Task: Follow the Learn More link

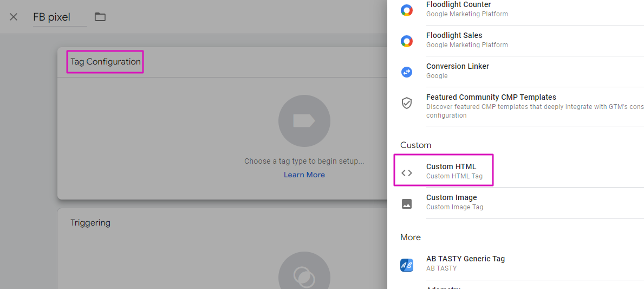Action: click(x=304, y=175)
